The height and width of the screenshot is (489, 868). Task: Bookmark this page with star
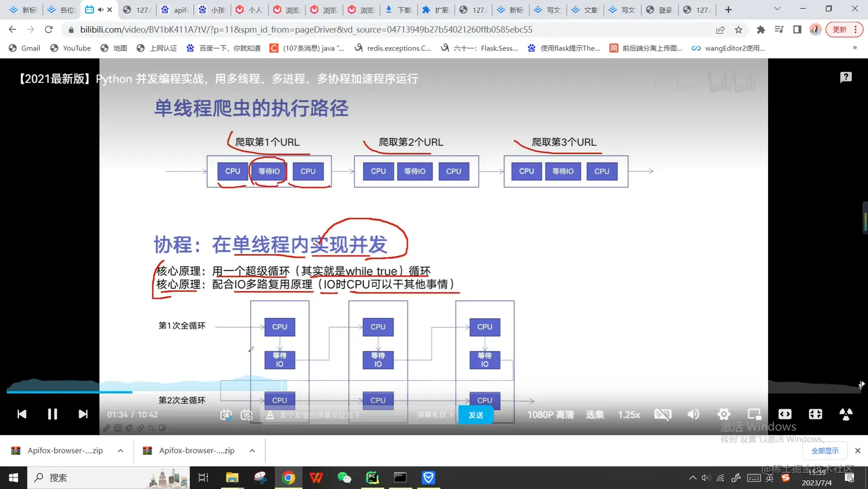tap(738, 29)
